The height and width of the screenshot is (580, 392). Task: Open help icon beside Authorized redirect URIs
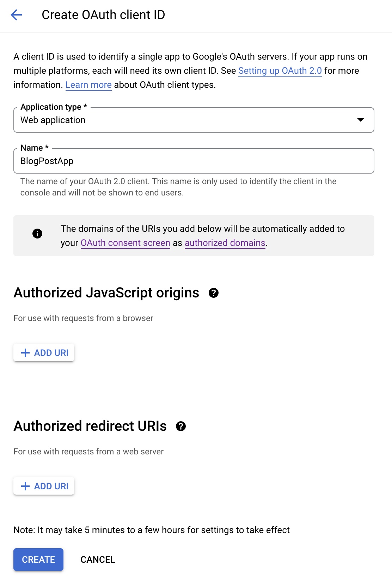coord(181,426)
